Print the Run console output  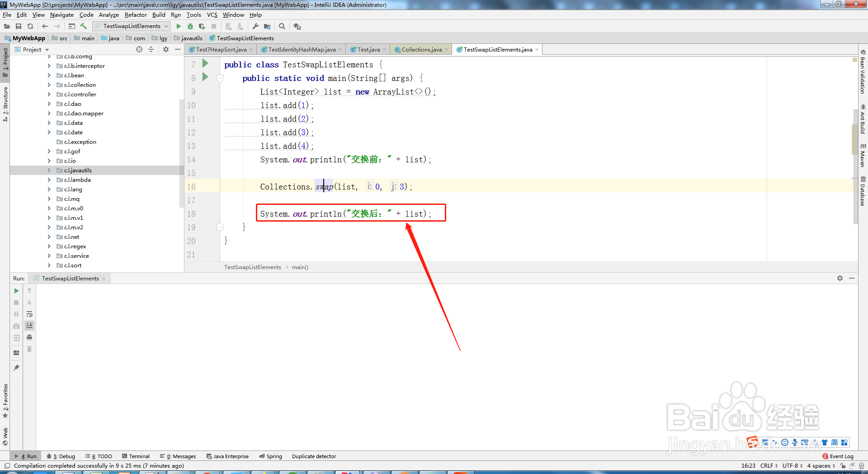click(x=29, y=337)
